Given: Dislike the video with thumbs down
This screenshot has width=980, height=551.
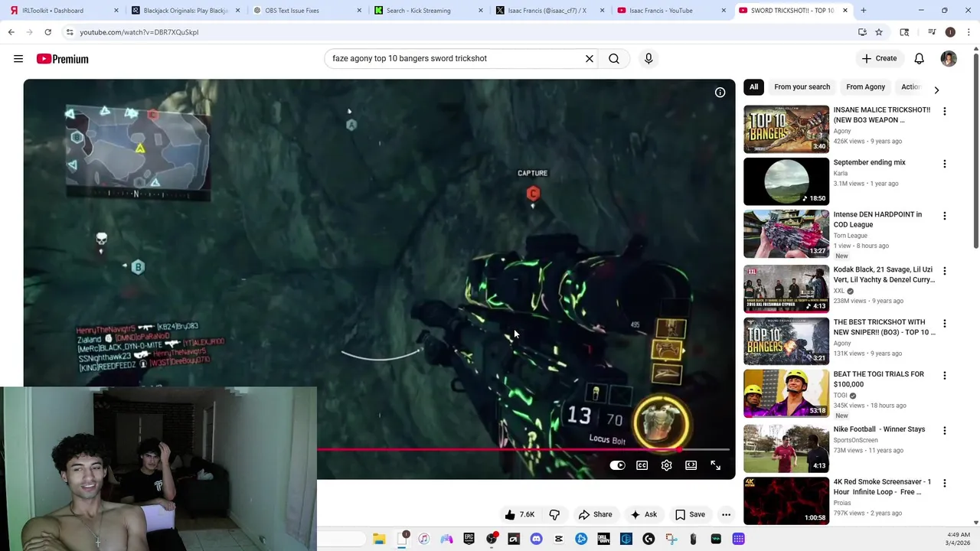Looking at the screenshot, I should click(x=554, y=514).
